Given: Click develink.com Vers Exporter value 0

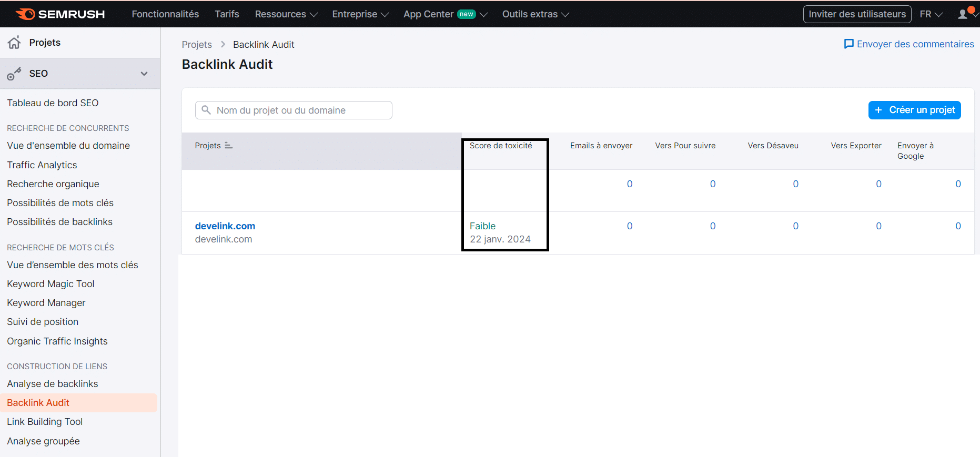Looking at the screenshot, I should (x=878, y=226).
